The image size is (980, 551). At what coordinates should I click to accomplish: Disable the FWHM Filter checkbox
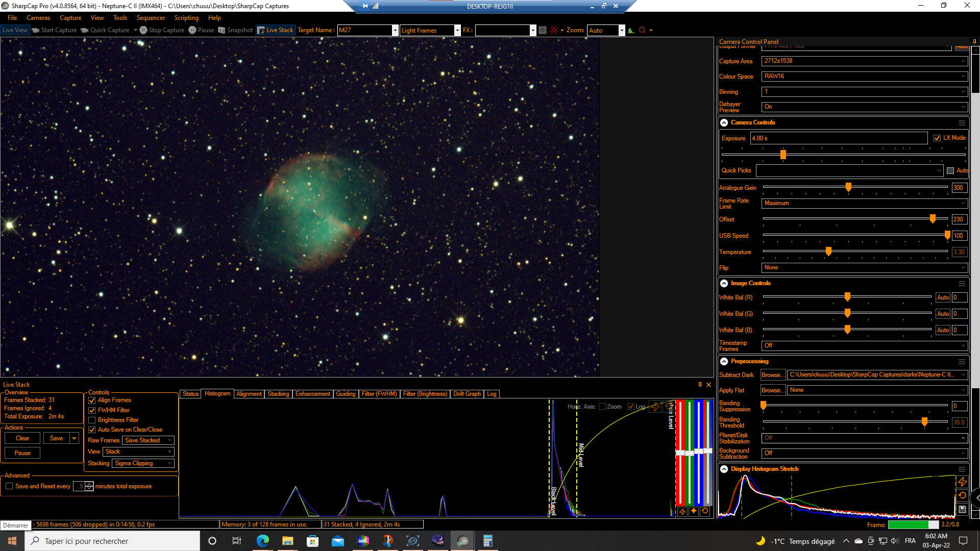click(92, 410)
